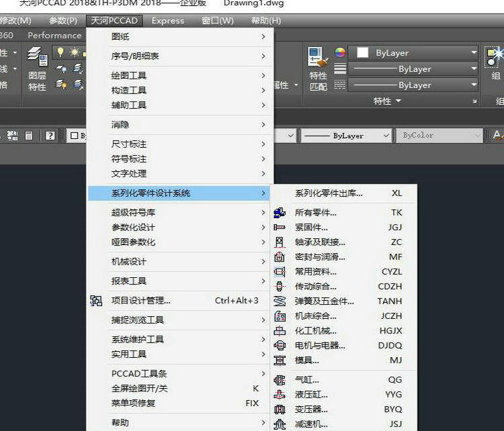Screen dimensions: 504x431
Task: Click the 密封与润滑 seal icon
Action: coord(280,257)
